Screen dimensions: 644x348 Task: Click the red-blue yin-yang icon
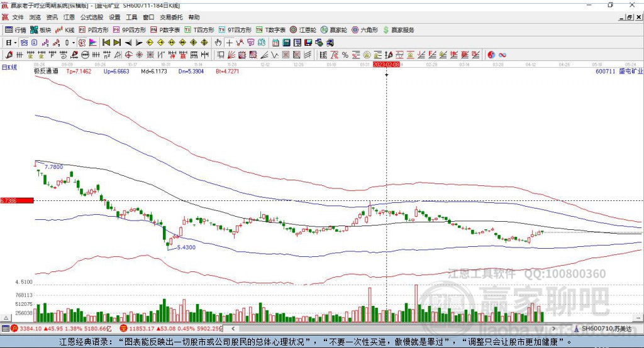(491, 55)
